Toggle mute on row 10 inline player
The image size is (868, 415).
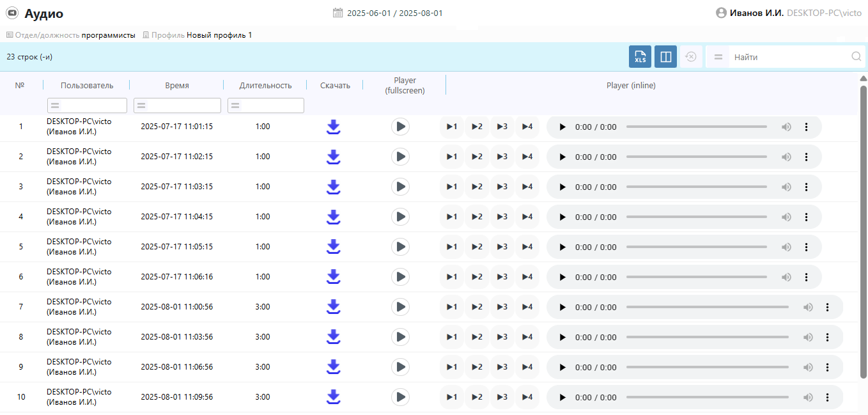coord(808,398)
